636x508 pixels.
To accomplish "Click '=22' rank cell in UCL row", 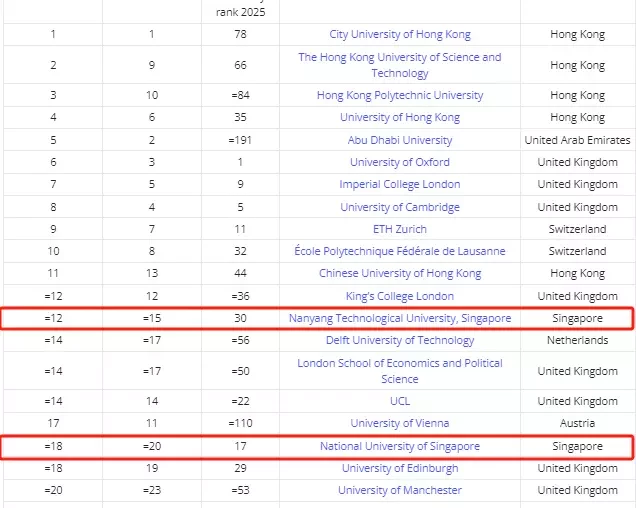I will [x=240, y=401].
